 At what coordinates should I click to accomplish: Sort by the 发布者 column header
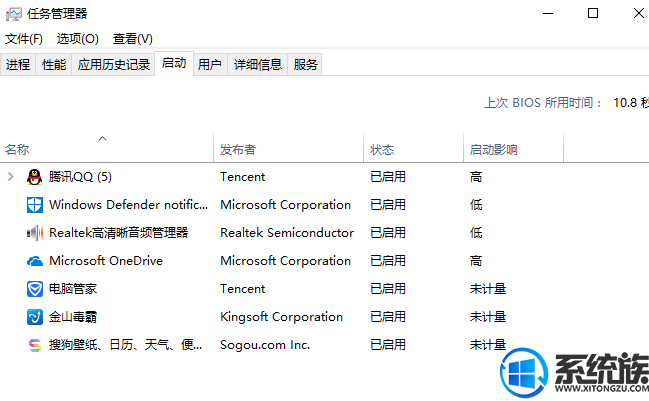(288, 148)
